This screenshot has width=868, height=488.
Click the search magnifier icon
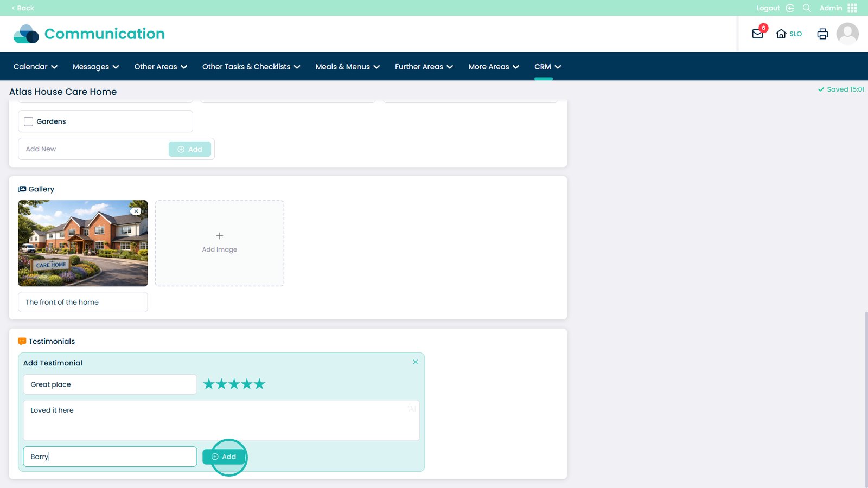tap(807, 8)
